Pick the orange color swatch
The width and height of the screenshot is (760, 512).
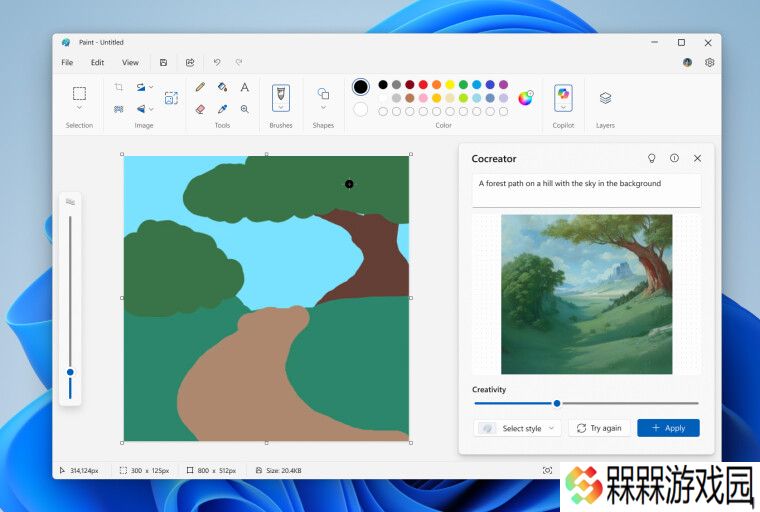click(x=437, y=85)
